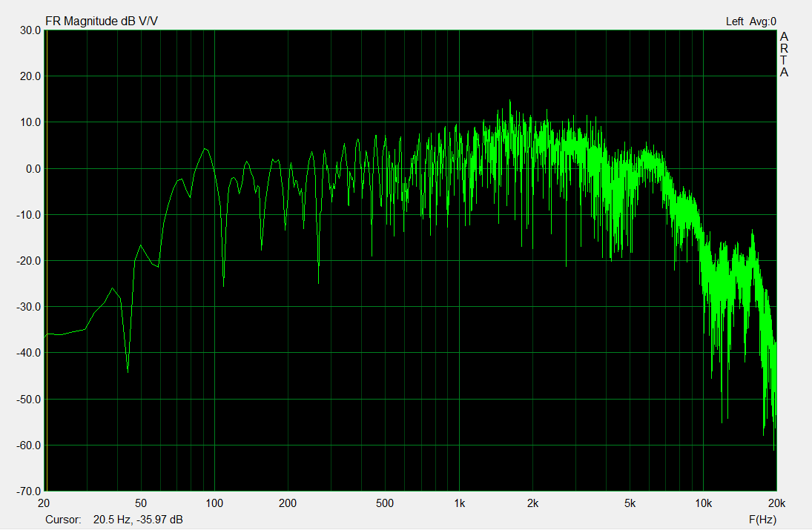This screenshot has height=530, width=812.
Task: Click the 100 Hz frequency label
Action: coord(214,503)
